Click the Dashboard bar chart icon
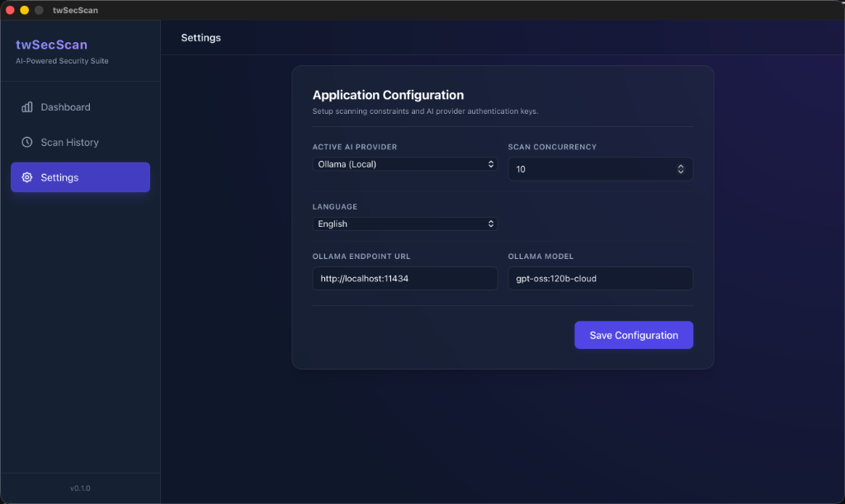Image resolution: width=845 pixels, height=504 pixels. point(27,107)
